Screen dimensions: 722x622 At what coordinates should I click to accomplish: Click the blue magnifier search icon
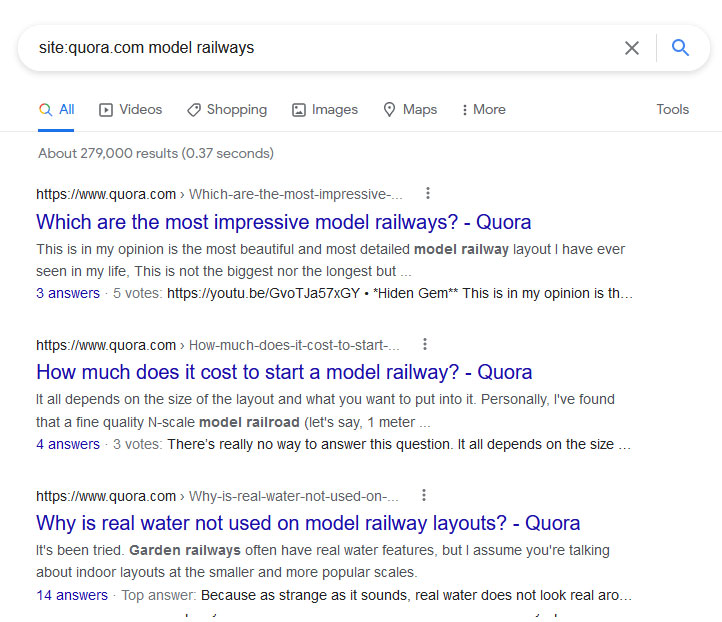coord(680,47)
